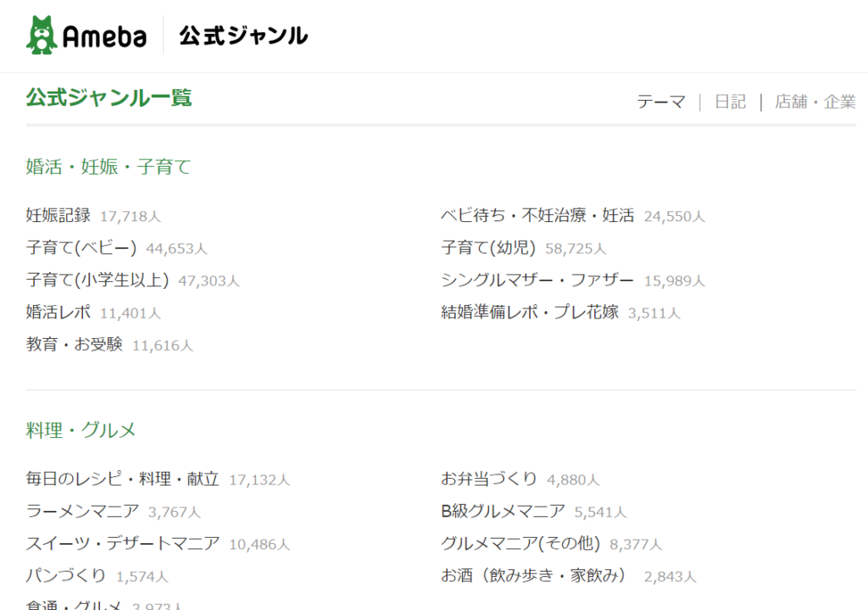Select 子育て(ベビー) genre link
Image resolution: width=868 pixels, height=610 pixels.
pyautogui.click(x=81, y=248)
